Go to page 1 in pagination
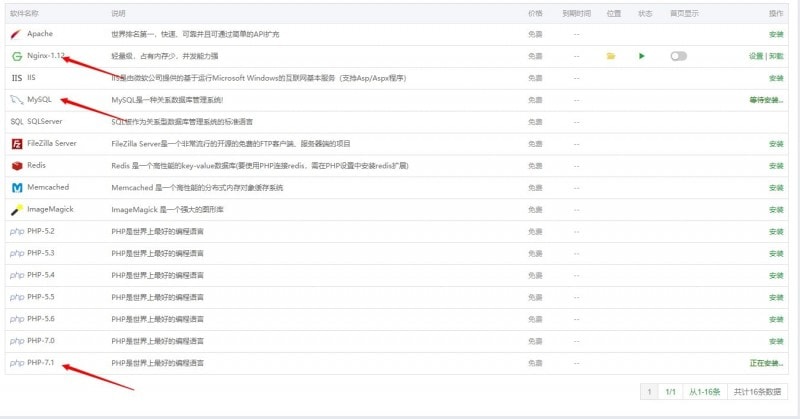The height and width of the screenshot is (419, 800). [649, 393]
